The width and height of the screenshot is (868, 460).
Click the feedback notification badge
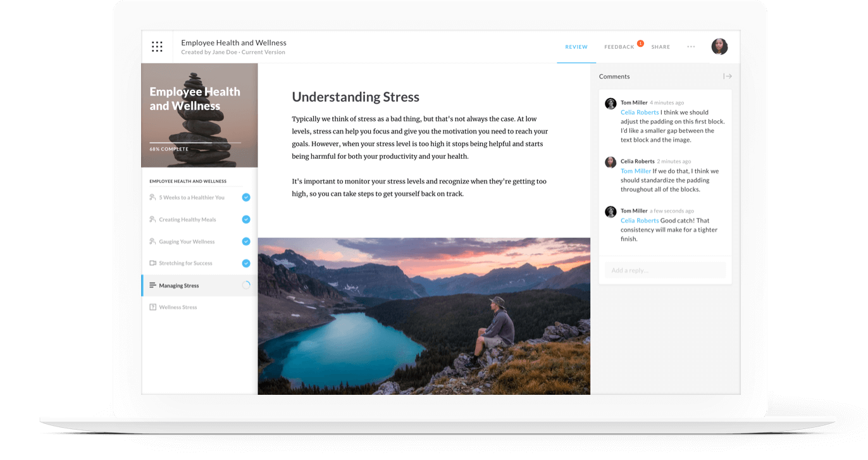[x=640, y=44]
